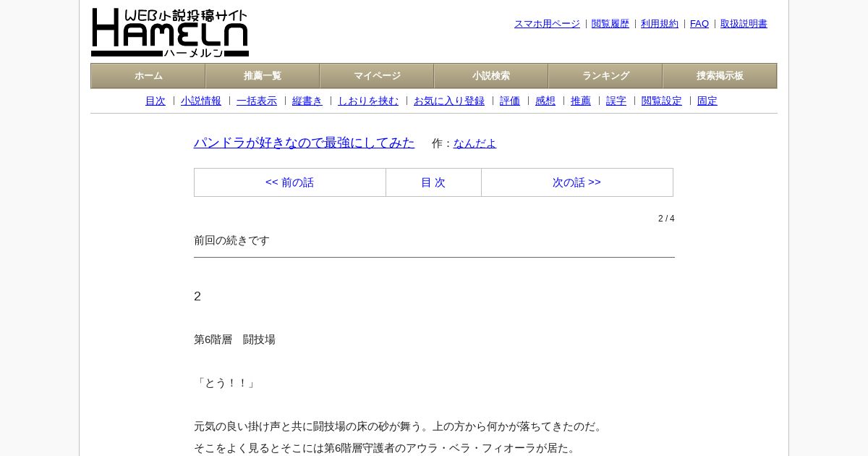Open ランキング navigation tab

coord(605,76)
